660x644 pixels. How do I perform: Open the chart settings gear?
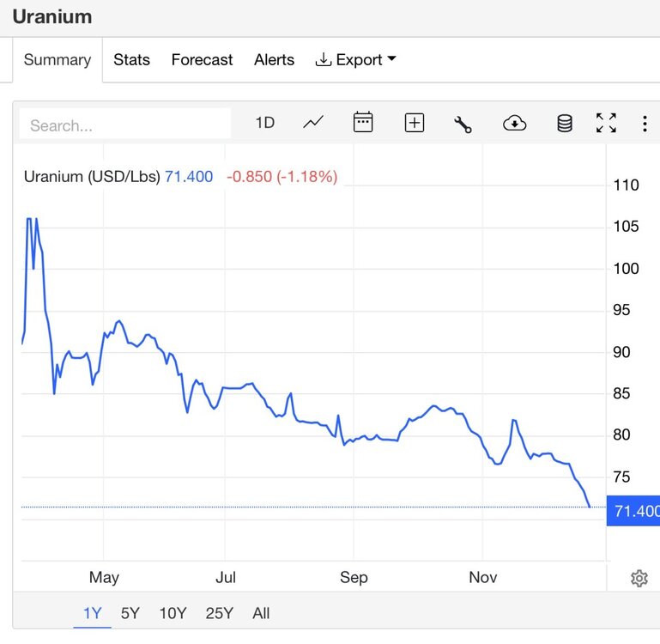coord(639,578)
